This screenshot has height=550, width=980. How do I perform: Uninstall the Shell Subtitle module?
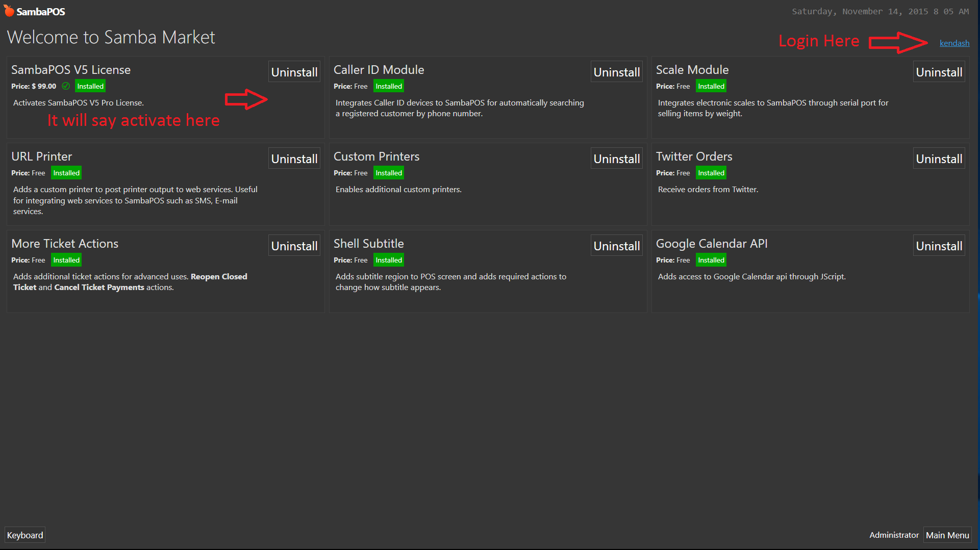(616, 246)
